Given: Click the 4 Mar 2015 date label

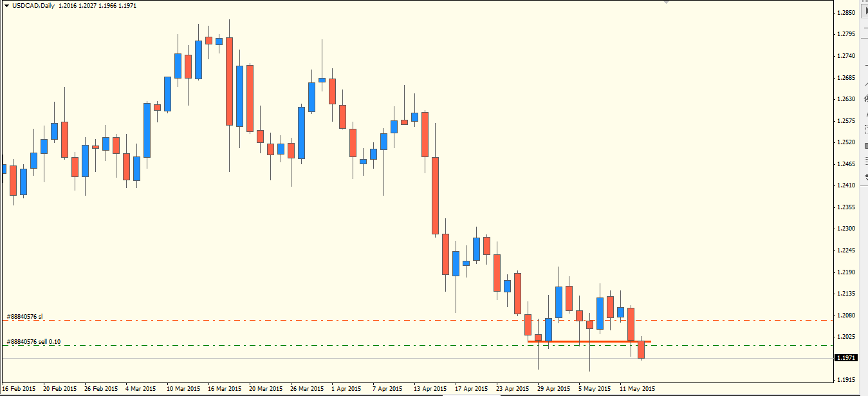Looking at the screenshot, I should pos(140,389).
